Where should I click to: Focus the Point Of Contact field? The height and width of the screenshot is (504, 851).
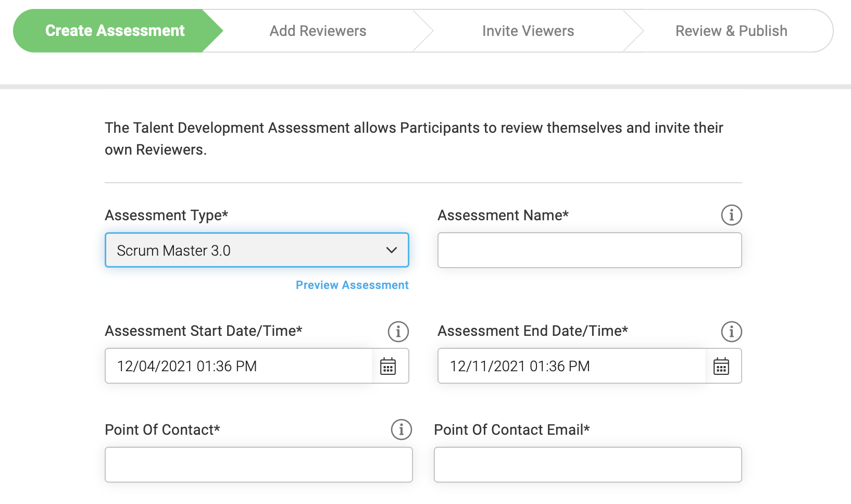pos(259,464)
